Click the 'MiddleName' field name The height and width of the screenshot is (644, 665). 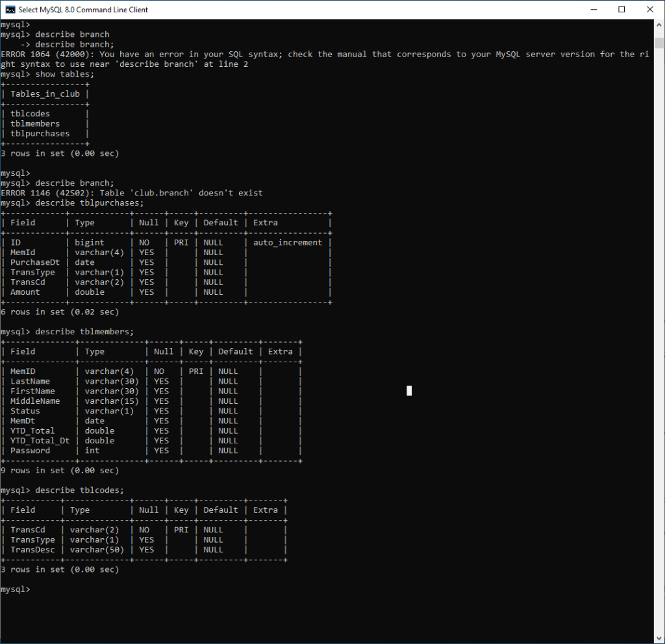point(35,401)
